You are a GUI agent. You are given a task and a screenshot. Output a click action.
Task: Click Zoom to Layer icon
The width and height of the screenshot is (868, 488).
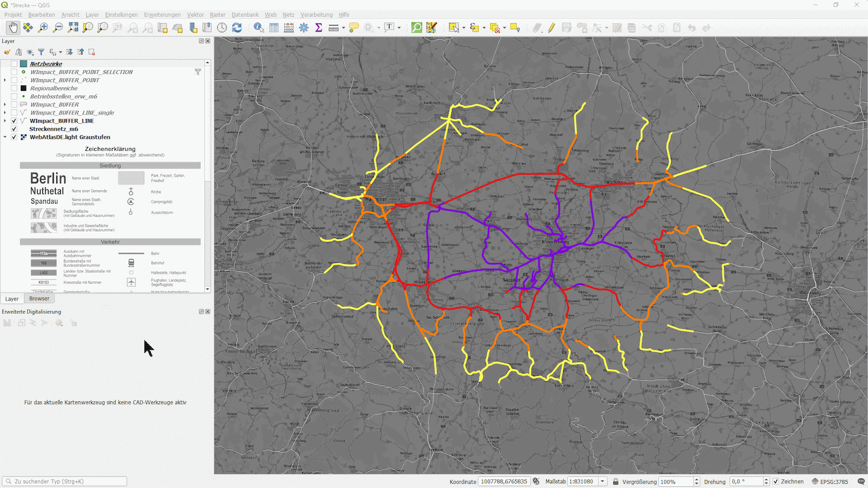pyautogui.click(x=103, y=27)
